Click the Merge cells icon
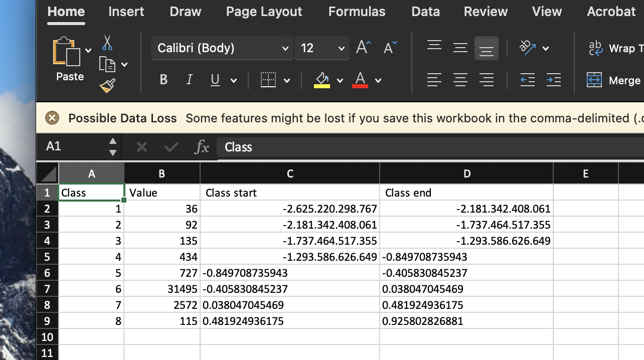Viewport: 644px width, 360px height. 595,80
